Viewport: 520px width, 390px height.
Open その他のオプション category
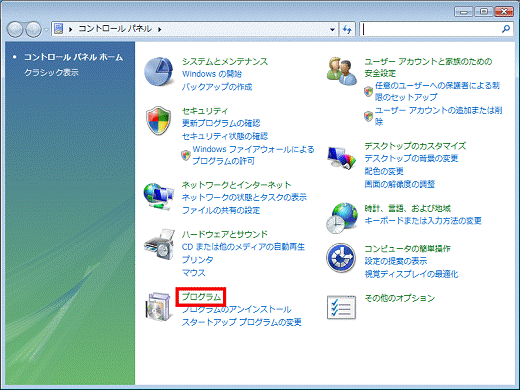click(399, 298)
